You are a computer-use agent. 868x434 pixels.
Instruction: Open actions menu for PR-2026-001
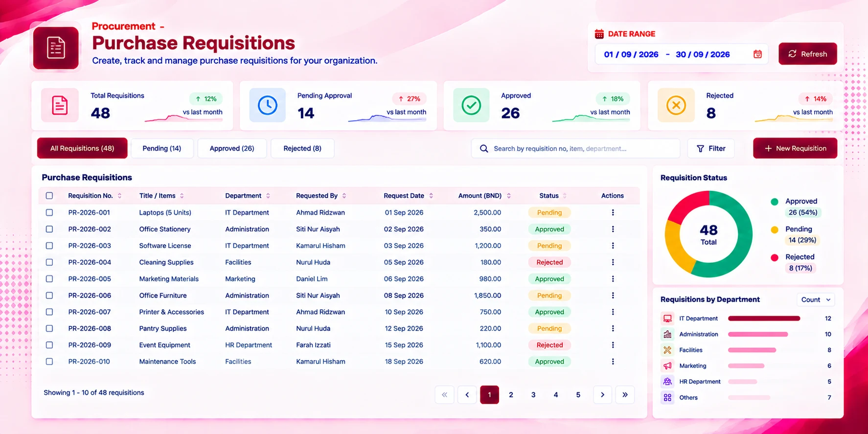613,212
